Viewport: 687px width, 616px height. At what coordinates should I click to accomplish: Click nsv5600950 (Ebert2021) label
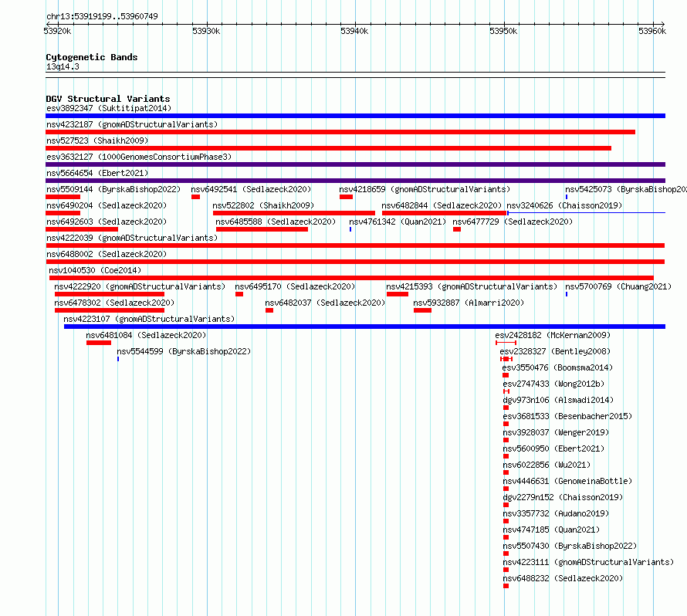click(x=553, y=448)
